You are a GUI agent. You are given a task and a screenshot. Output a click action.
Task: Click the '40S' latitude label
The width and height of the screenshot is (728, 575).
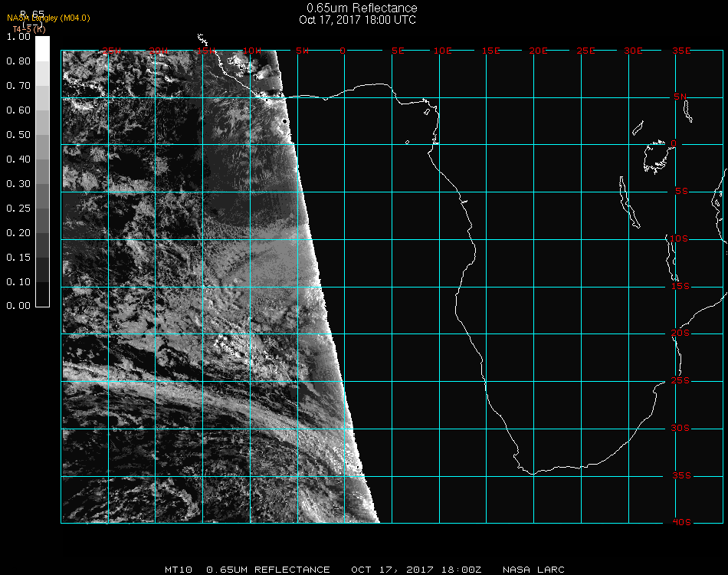click(681, 523)
